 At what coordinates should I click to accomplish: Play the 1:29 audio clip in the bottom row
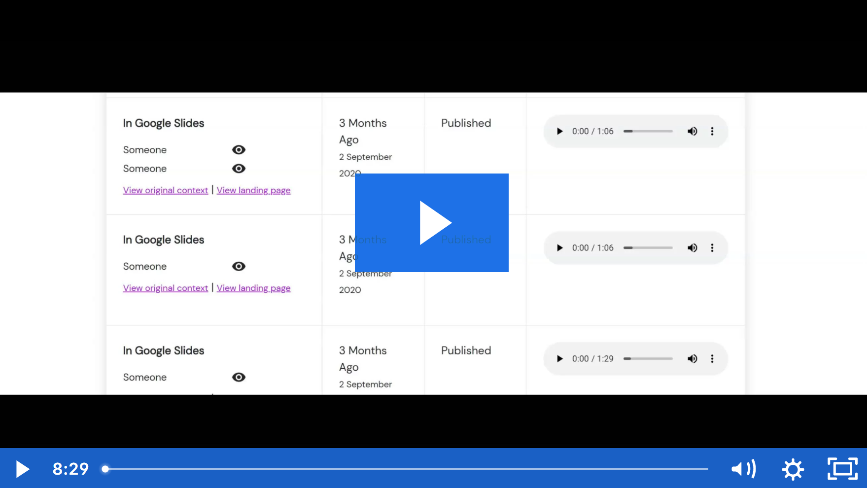[x=559, y=359]
